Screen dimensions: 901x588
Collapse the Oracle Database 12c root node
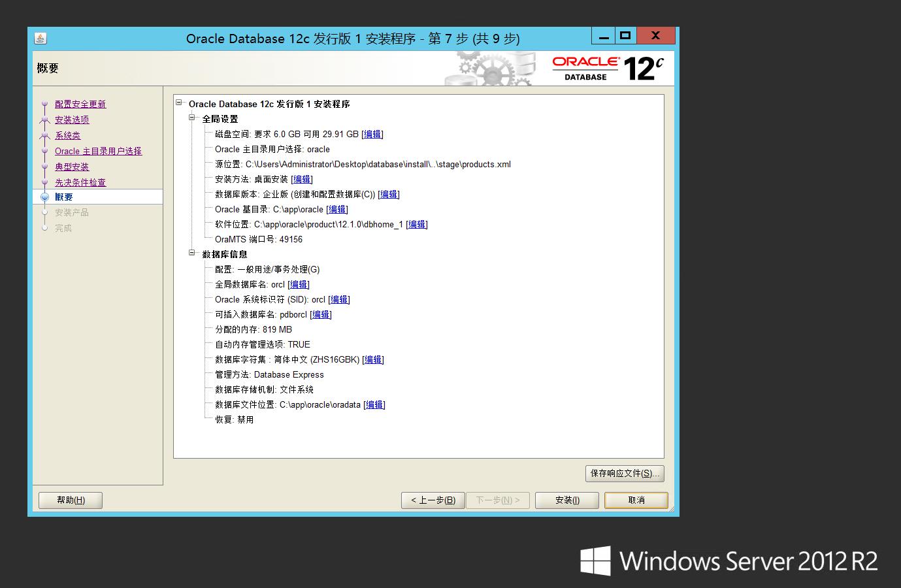[179, 102]
